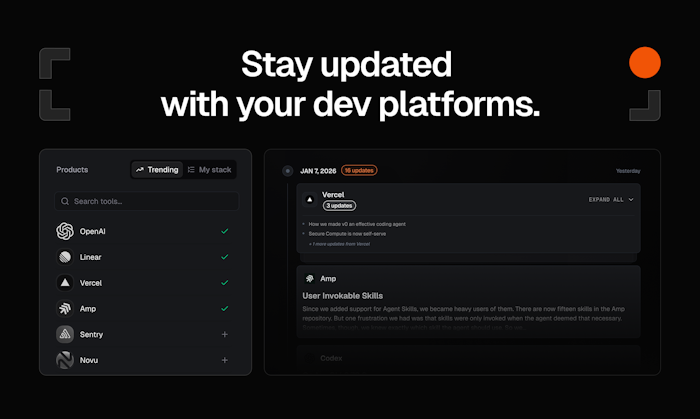The image size is (700, 419).
Task: Click the 16 updates badge
Action: (359, 170)
